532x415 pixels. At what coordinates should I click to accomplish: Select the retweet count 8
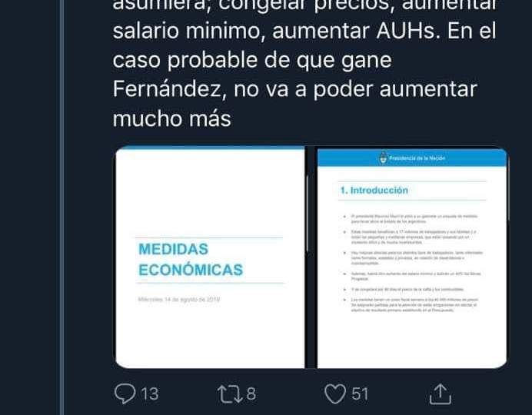pyautogui.click(x=251, y=394)
